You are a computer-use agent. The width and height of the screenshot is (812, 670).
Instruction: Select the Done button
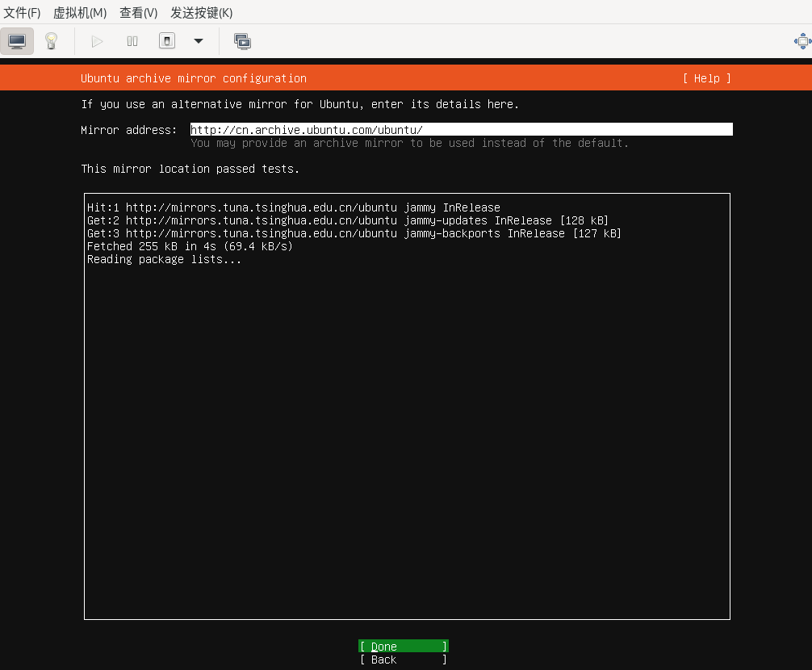point(404,646)
